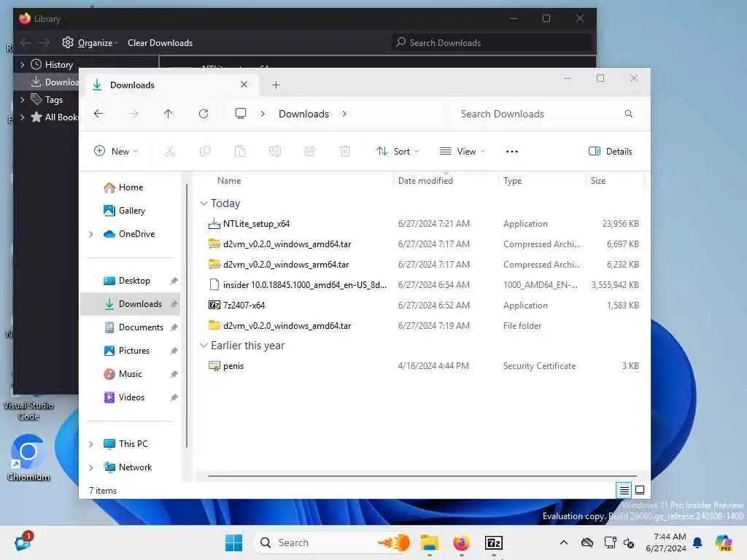Expand This PC in navigation pane
This screenshot has width=747, height=560.
pyautogui.click(x=91, y=444)
